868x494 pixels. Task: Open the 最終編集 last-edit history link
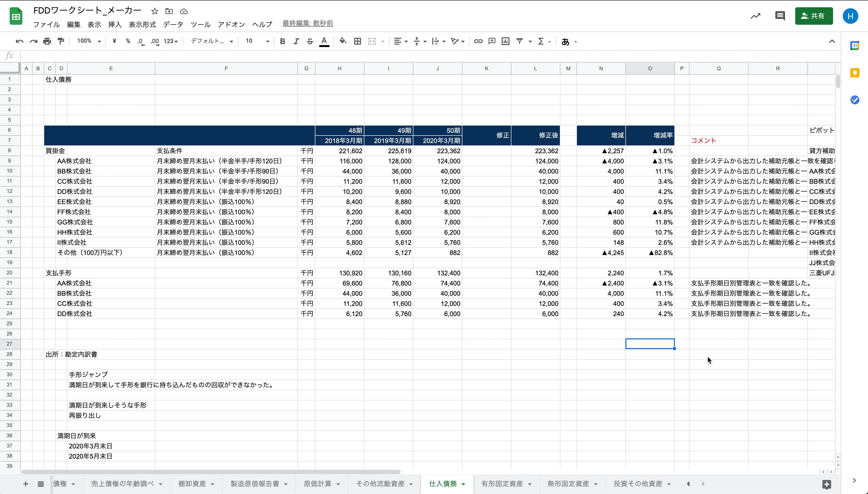pos(307,23)
